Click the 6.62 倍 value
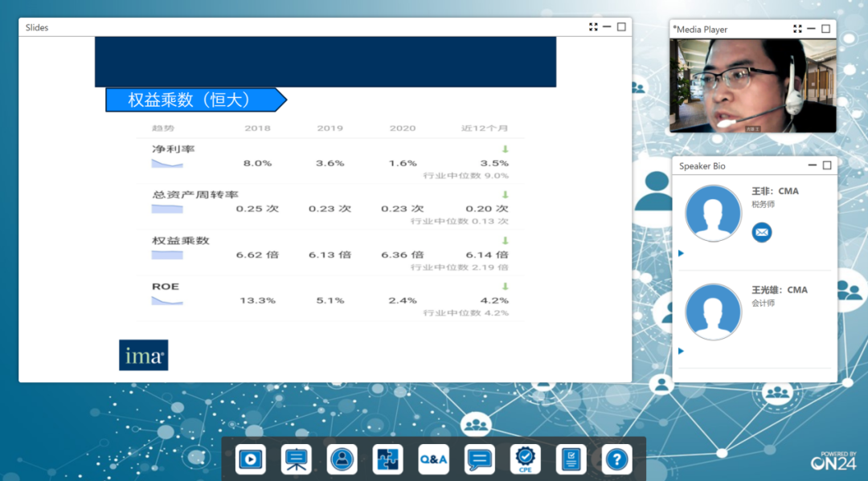The height and width of the screenshot is (481, 868). coord(257,255)
